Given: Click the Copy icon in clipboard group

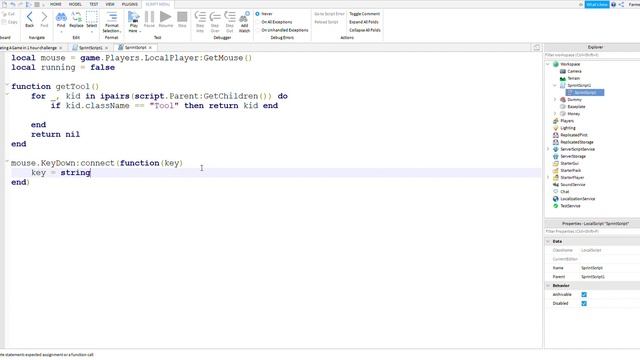Looking at the screenshot, I should coord(4,22).
